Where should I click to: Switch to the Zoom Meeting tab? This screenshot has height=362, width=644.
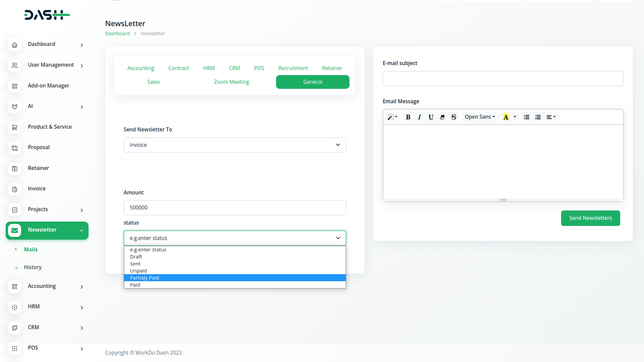click(x=231, y=82)
